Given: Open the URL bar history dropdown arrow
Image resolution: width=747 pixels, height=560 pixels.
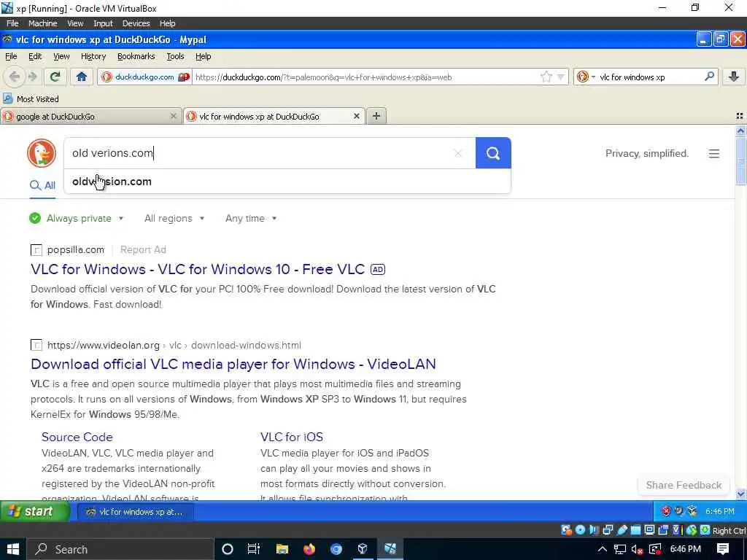Looking at the screenshot, I should 561,77.
